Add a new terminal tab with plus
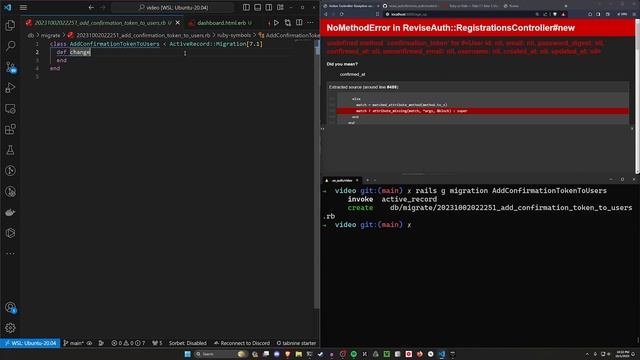Viewport: 640px width, 360px height. coord(367,180)
